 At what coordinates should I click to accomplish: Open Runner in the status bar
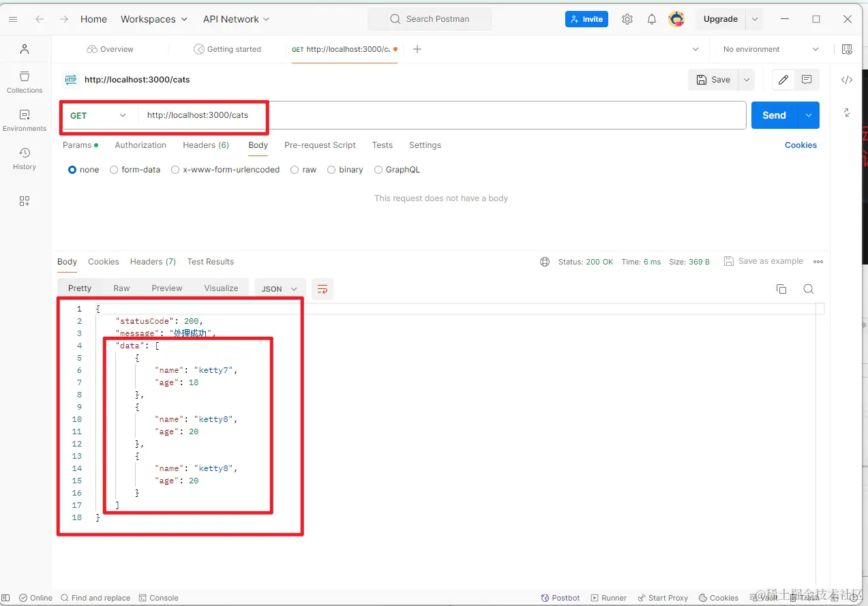(609, 598)
